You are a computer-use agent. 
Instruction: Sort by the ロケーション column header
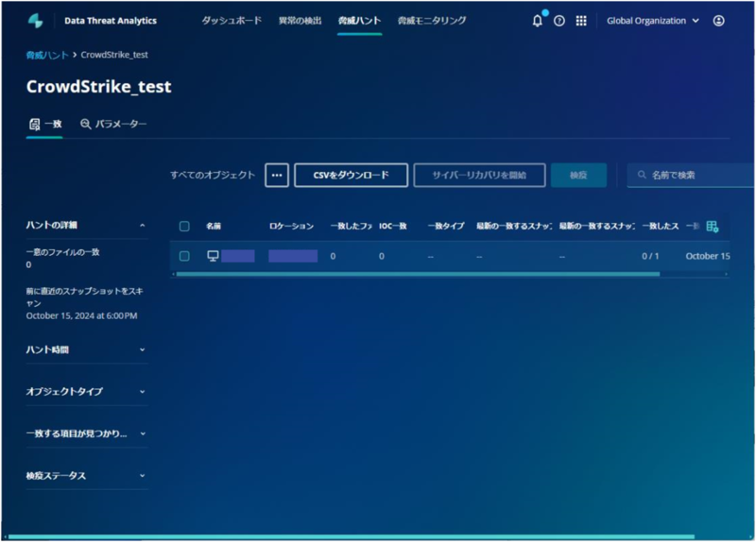point(291,226)
